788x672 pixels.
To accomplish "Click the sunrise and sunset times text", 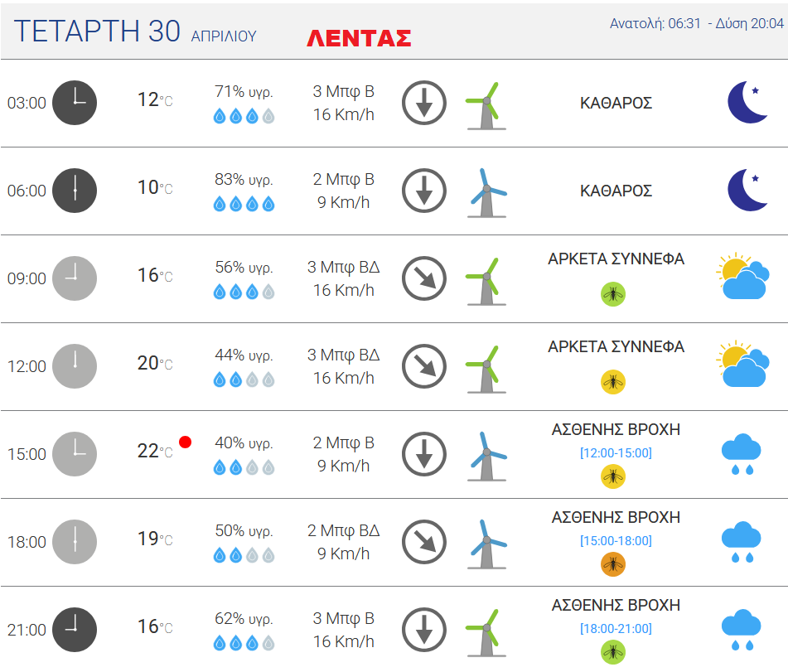I will (697, 24).
